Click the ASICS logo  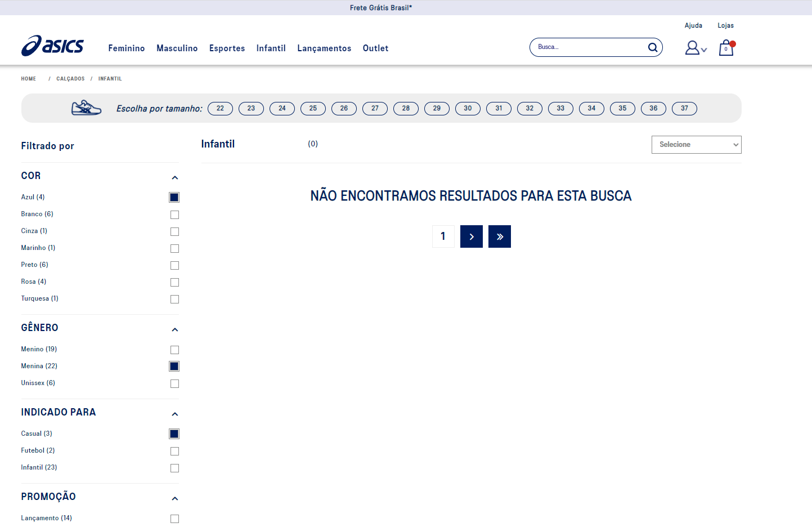(52, 46)
